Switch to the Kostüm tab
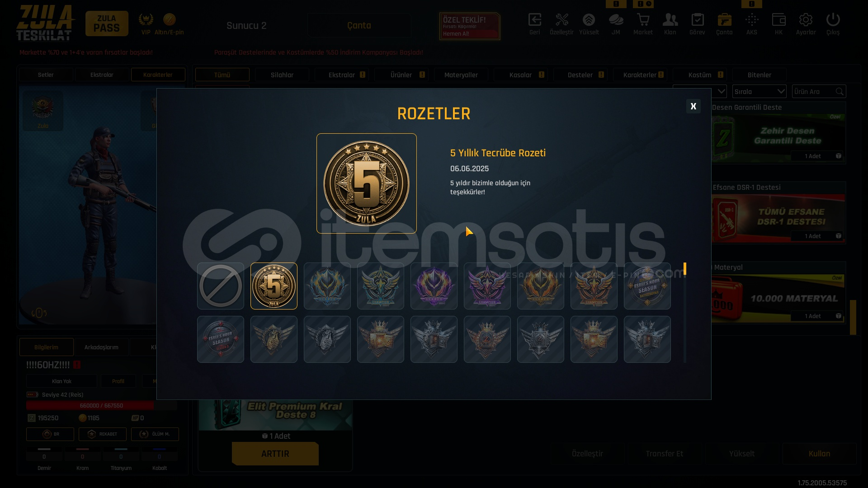Screen dimensions: 868x488 700,75
